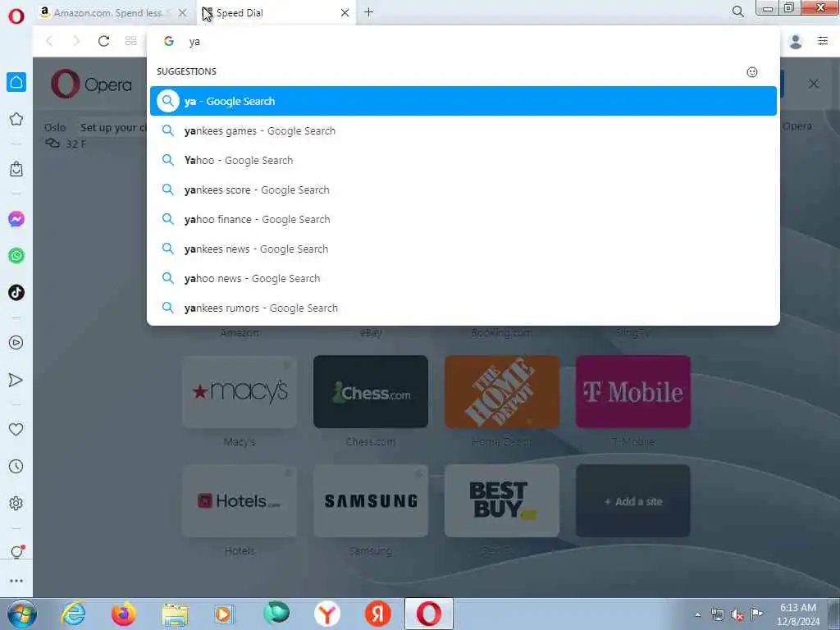Screen dimensions: 840x630
Task: Launch Yandex Browser Y icon on taskbar
Action: pyautogui.click(x=326, y=614)
